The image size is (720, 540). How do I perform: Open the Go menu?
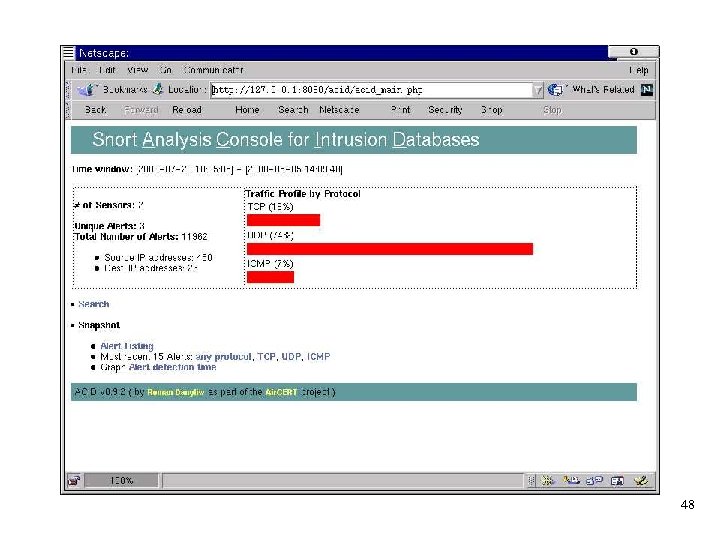165,70
